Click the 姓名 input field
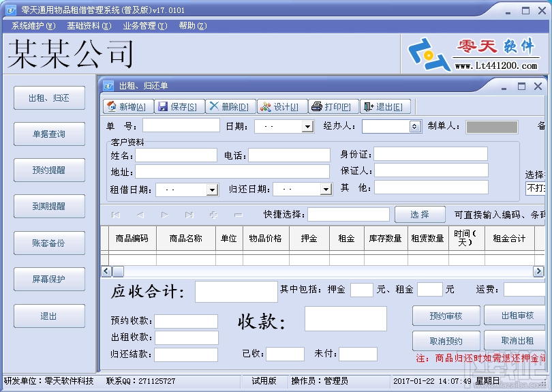 [176, 155]
